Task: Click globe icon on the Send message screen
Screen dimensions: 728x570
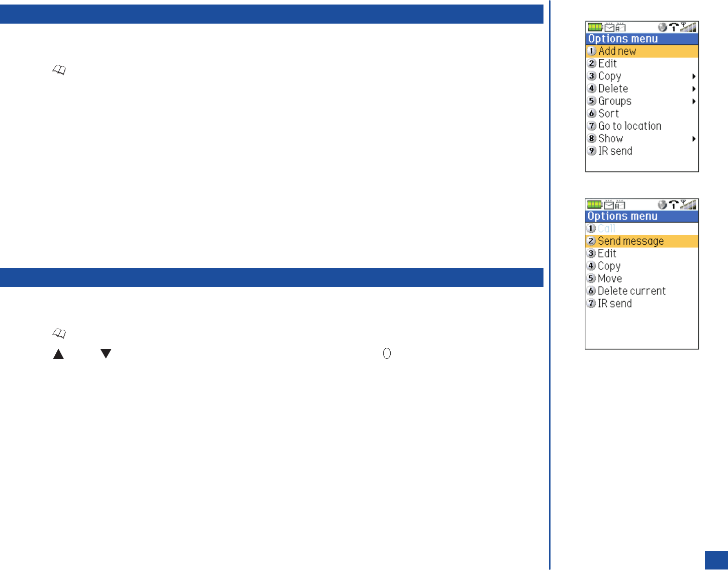Action: [x=663, y=205]
